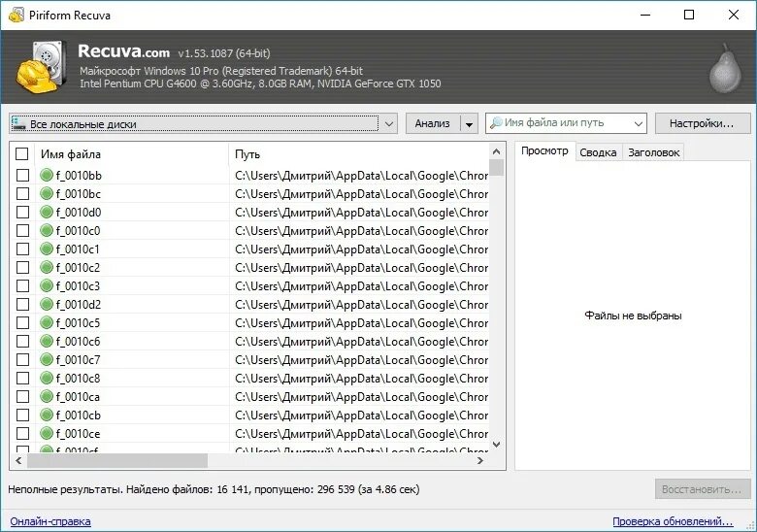Screen dimensions: 757x532
Task: Click the green status dot of f_0010c6
Action: pyautogui.click(x=47, y=342)
